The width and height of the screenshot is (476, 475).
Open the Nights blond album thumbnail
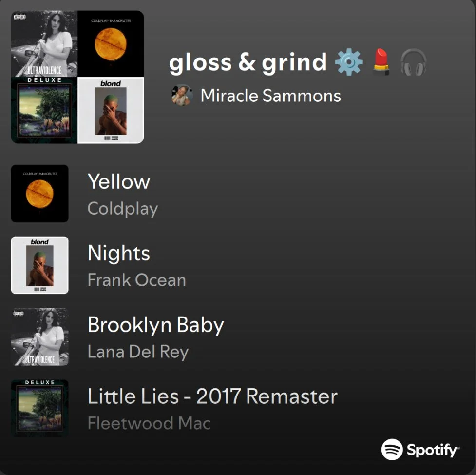(40, 265)
